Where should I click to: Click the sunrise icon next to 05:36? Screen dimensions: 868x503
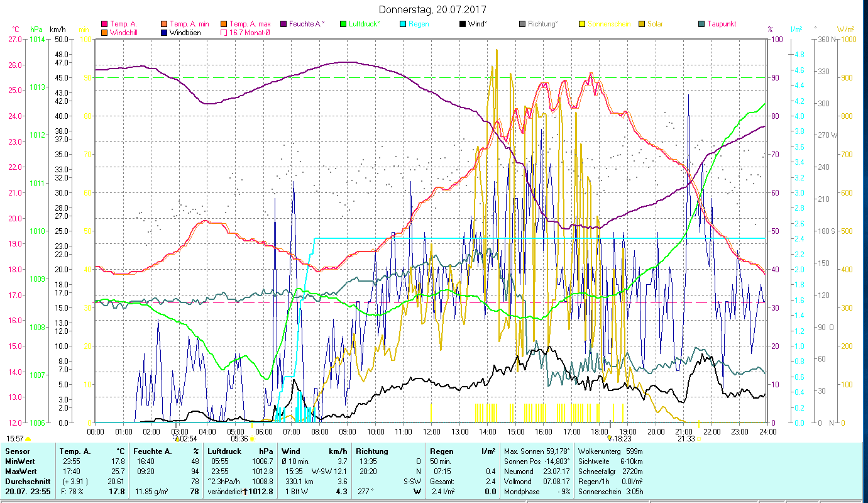[x=252, y=439]
